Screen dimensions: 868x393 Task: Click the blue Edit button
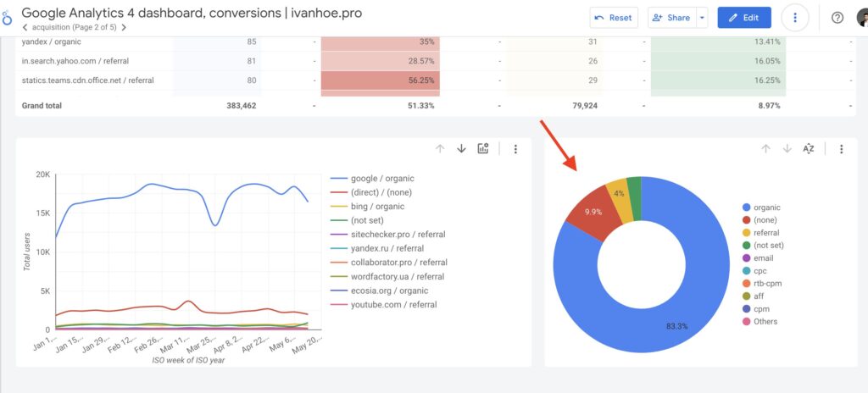click(x=743, y=18)
